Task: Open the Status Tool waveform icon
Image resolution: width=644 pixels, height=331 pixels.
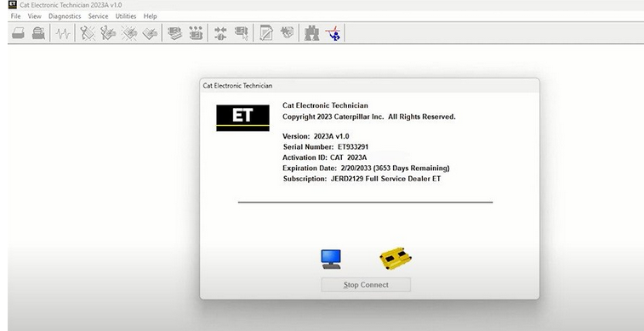Action: [63, 33]
